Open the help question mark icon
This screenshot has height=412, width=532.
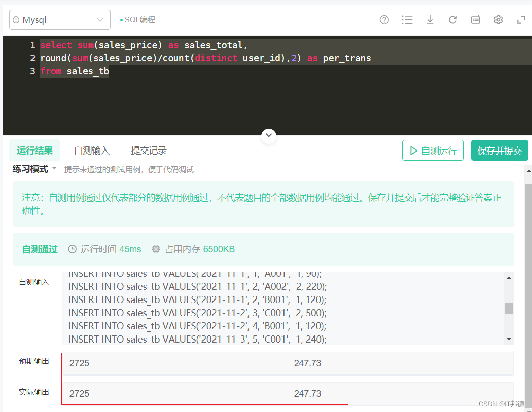point(384,20)
